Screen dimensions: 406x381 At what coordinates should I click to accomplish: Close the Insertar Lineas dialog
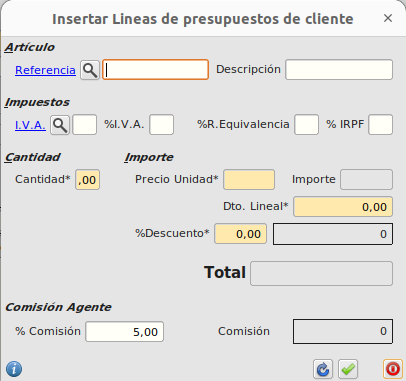388,18
